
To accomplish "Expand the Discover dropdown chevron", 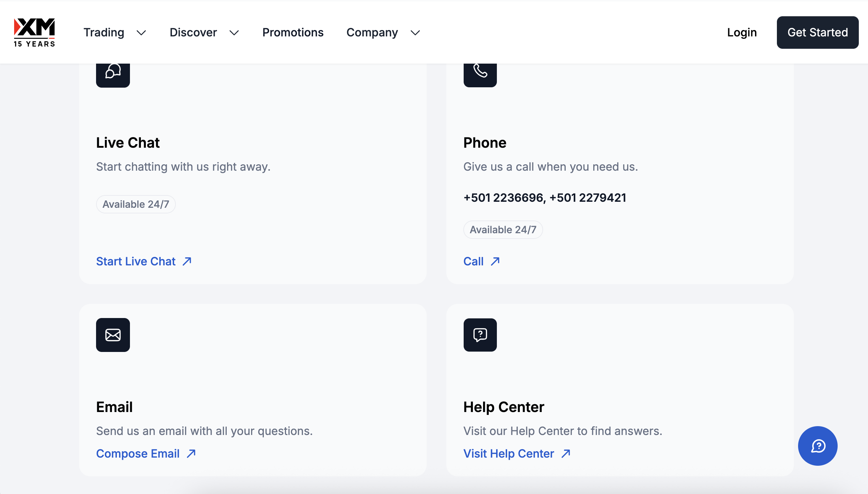I will 234,33.
